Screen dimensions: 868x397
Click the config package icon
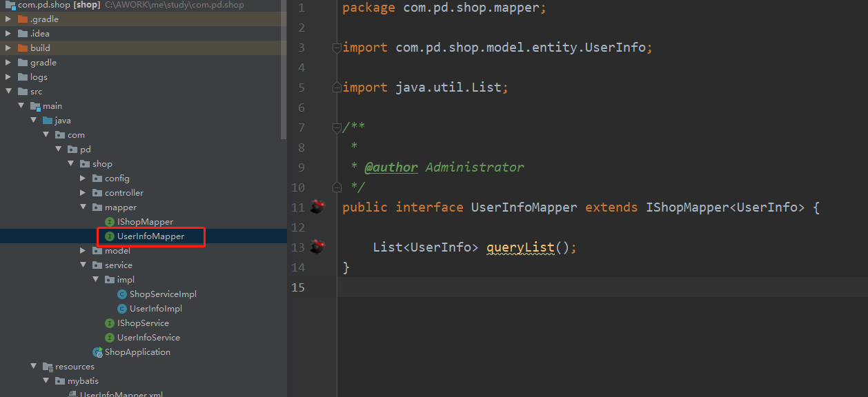tap(97, 179)
